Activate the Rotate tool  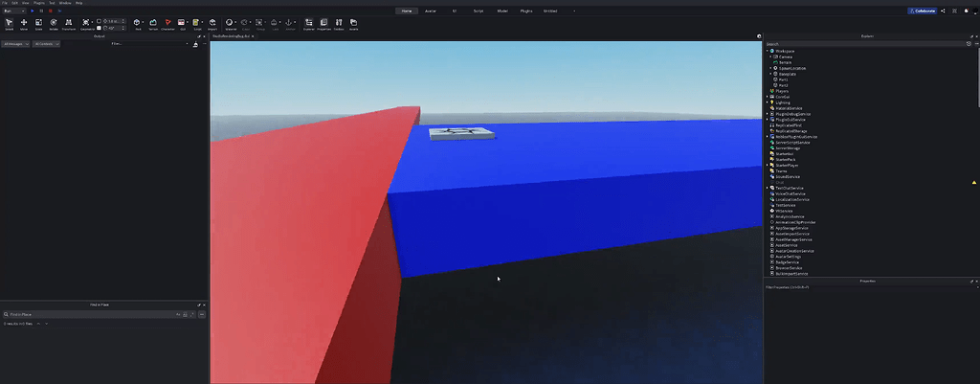pos(54,24)
